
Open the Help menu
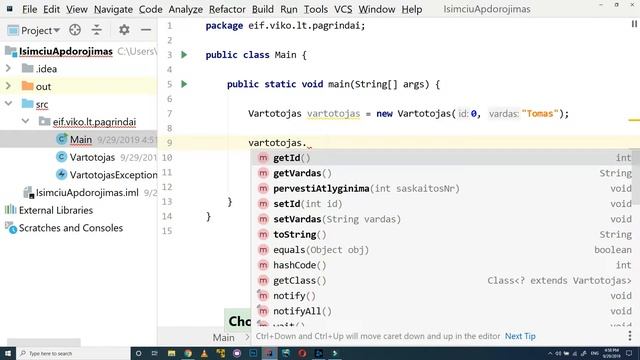coord(411,9)
